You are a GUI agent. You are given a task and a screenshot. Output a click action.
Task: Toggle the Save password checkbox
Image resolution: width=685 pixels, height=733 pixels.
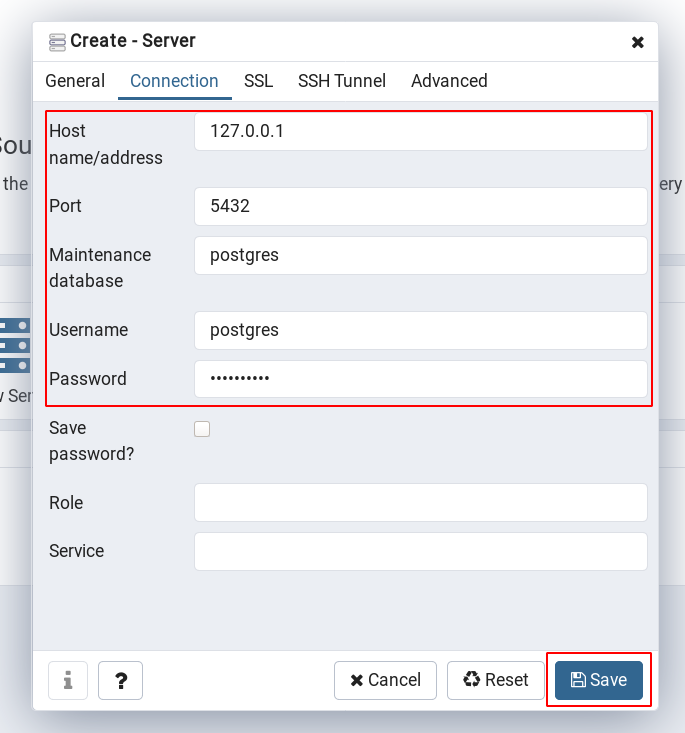tap(202, 429)
